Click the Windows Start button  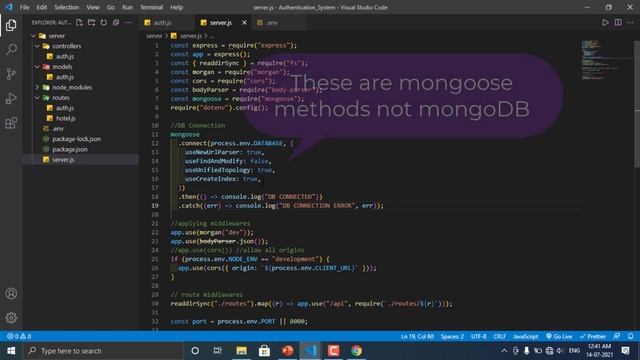tap(11, 351)
